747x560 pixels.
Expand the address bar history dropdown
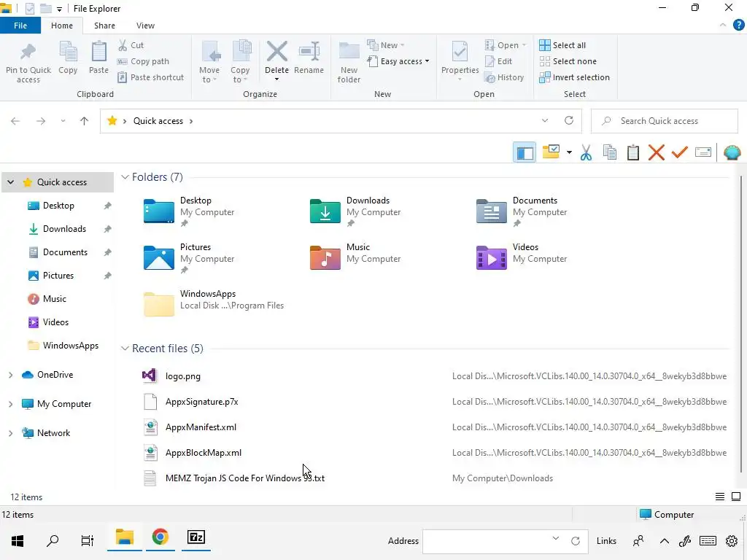544,120
